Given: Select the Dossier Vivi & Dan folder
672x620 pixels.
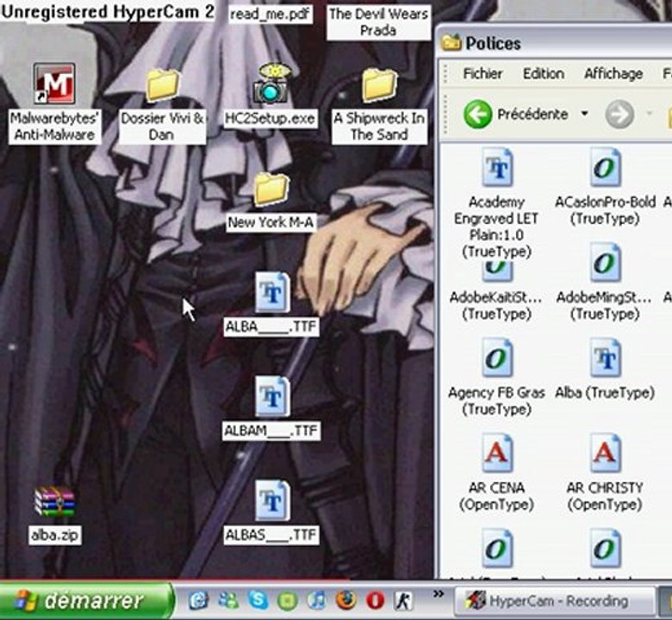Looking at the screenshot, I should coord(163,85).
